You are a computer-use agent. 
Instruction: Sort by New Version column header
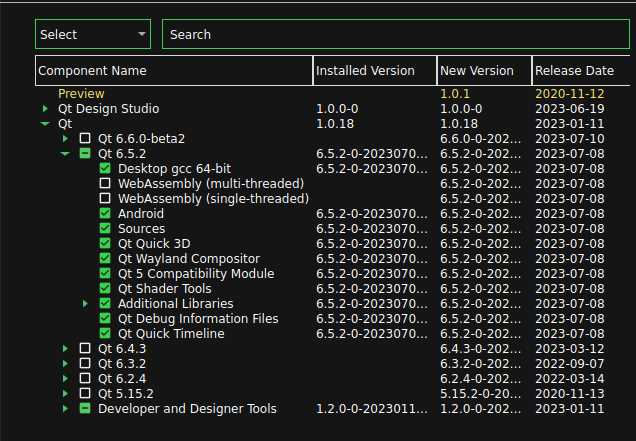coord(484,71)
